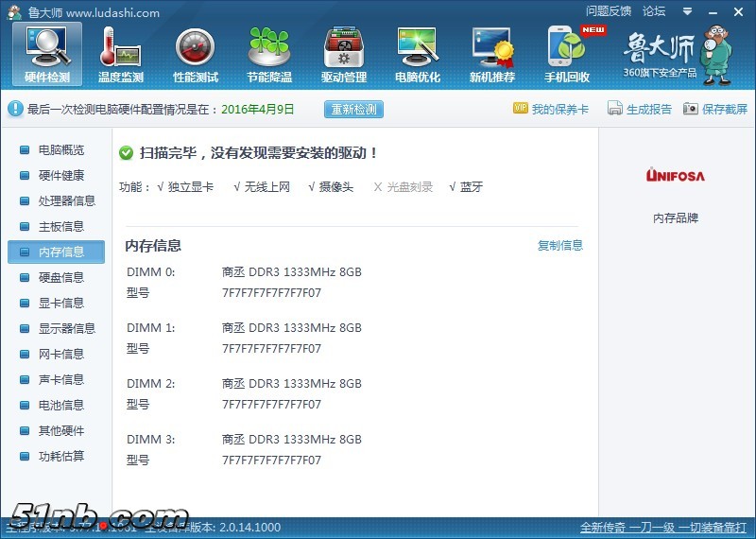Open the 论坛 forum link
This screenshot has width=756, height=539.
(x=654, y=11)
